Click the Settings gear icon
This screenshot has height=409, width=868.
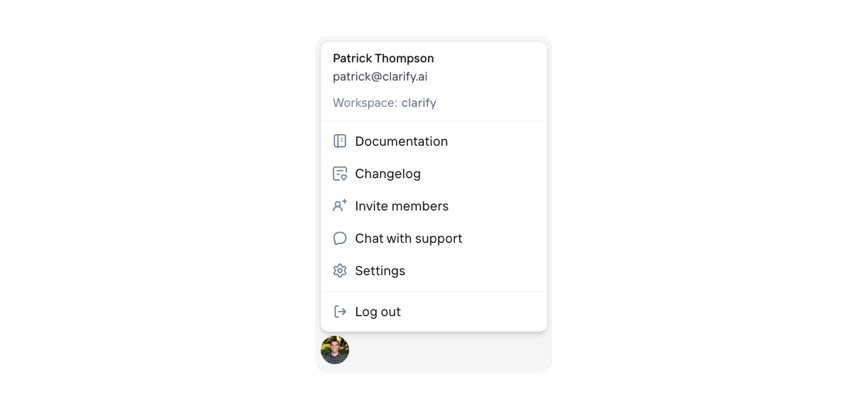[339, 271]
